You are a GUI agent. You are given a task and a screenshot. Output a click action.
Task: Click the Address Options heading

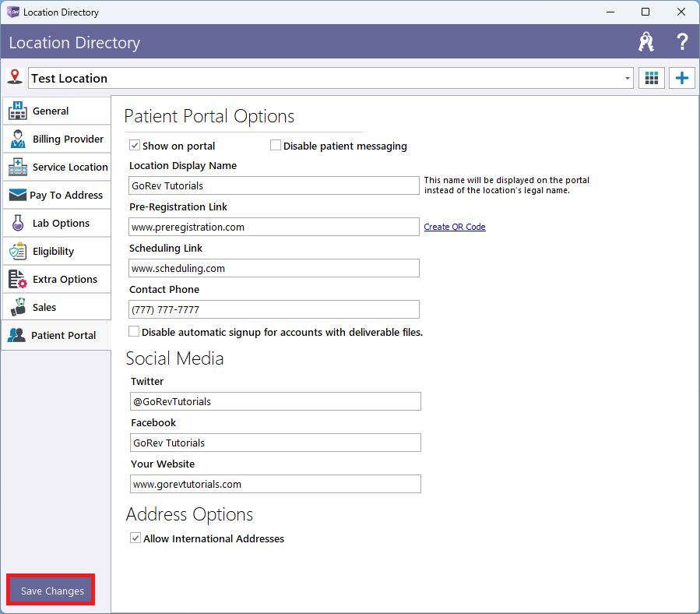point(189,514)
